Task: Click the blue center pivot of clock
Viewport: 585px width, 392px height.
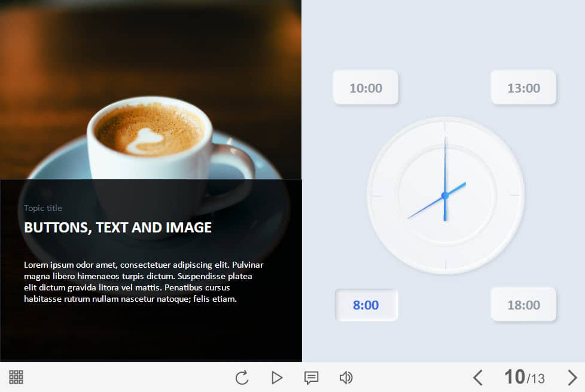Action: (444, 195)
